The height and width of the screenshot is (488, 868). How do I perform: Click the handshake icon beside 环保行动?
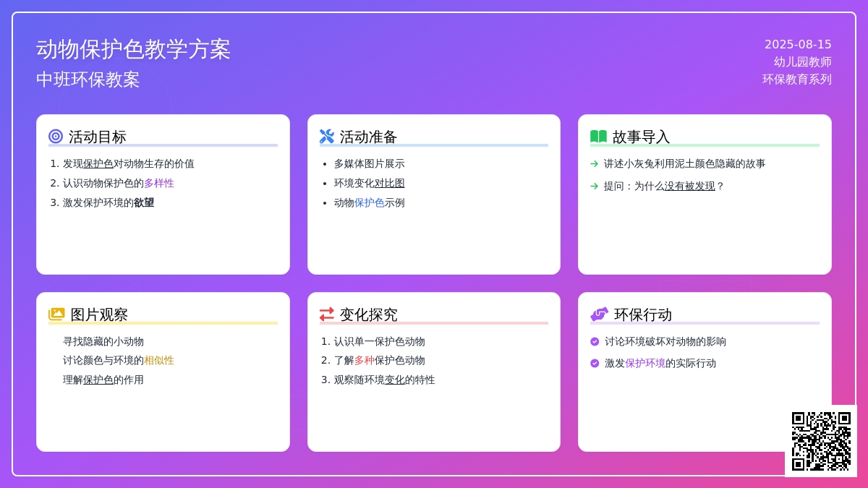pos(600,314)
